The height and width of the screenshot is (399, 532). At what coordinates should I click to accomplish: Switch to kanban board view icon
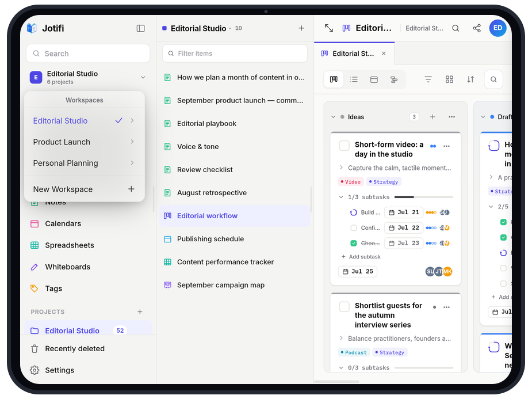coord(334,79)
